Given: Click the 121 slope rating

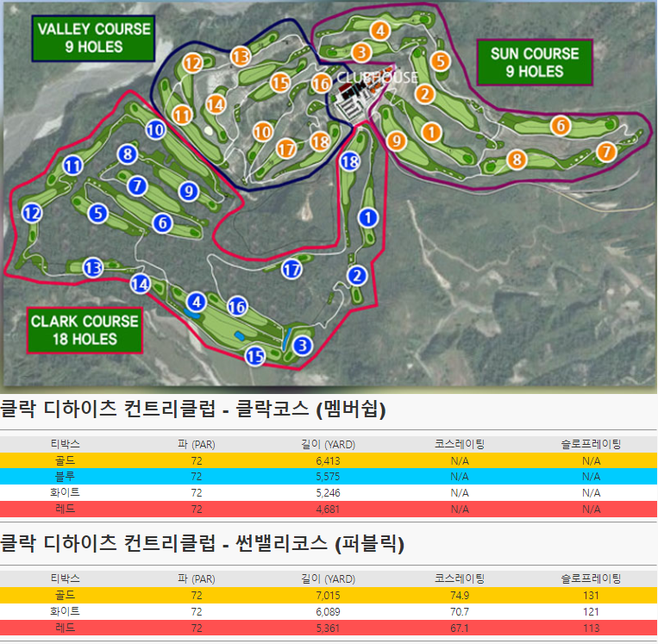Looking at the screenshot, I should tap(591, 612).
